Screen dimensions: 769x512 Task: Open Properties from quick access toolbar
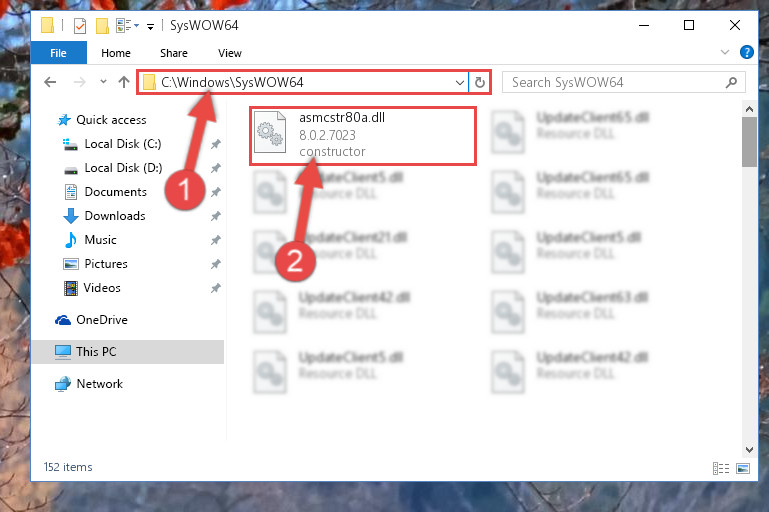pyautogui.click(x=80, y=26)
